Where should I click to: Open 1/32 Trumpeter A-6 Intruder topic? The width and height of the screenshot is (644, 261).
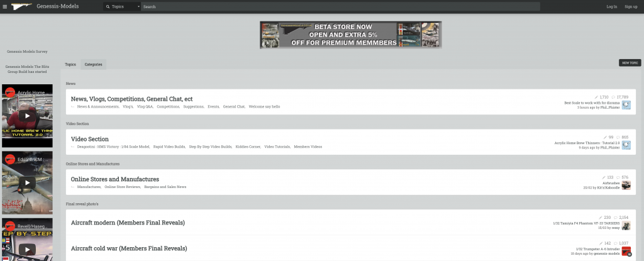click(x=597, y=249)
